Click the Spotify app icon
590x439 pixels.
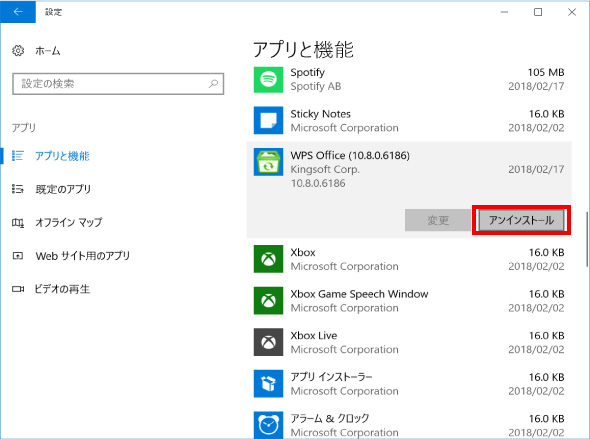(x=268, y=79)
